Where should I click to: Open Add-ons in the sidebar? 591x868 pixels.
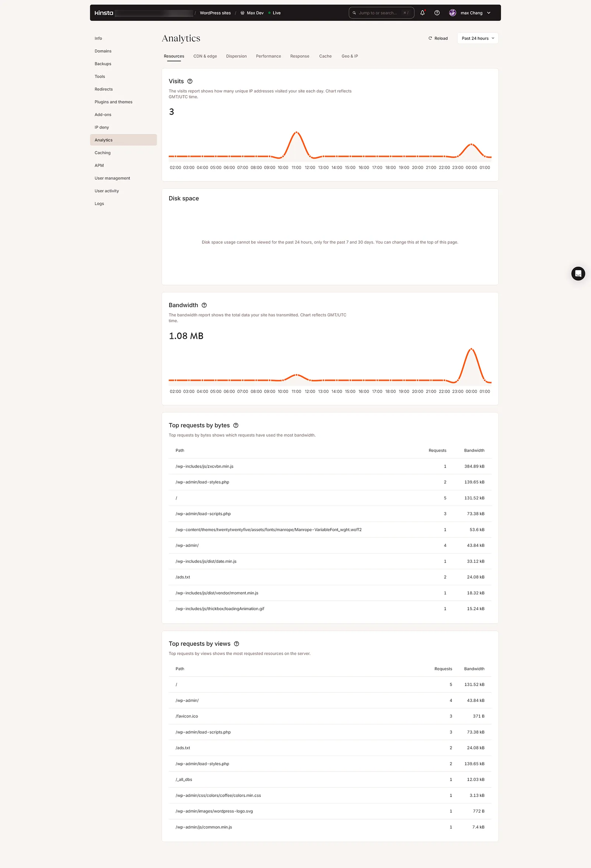pos(123,114)
